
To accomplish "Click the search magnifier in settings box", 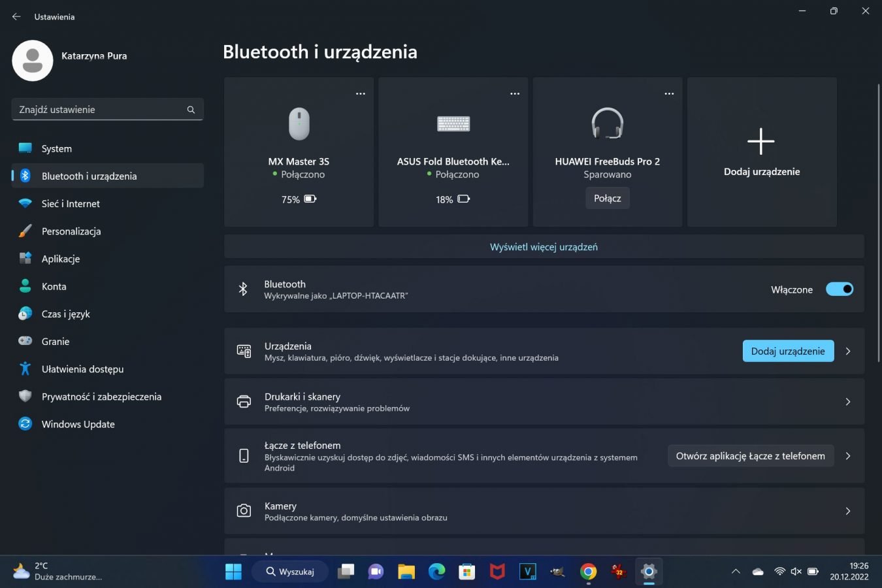I will [191, 110].
